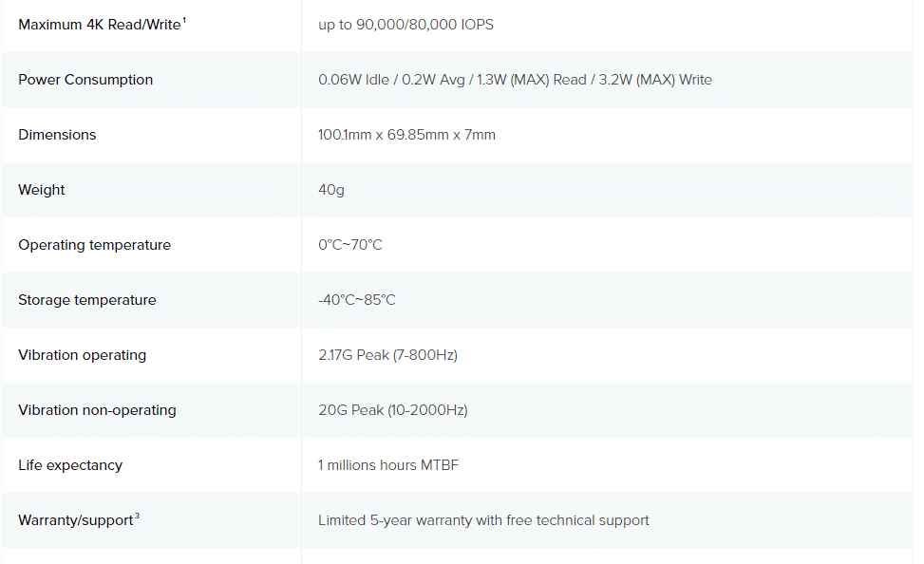This screenshot has height=564, width=924.
Task: Click the Power Consumption row label
Action: point(85,80)
